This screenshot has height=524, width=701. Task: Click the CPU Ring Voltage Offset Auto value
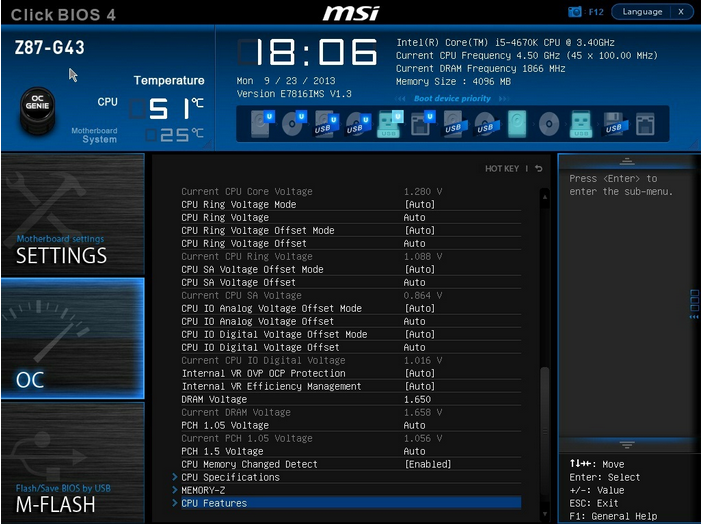point(414,243)
